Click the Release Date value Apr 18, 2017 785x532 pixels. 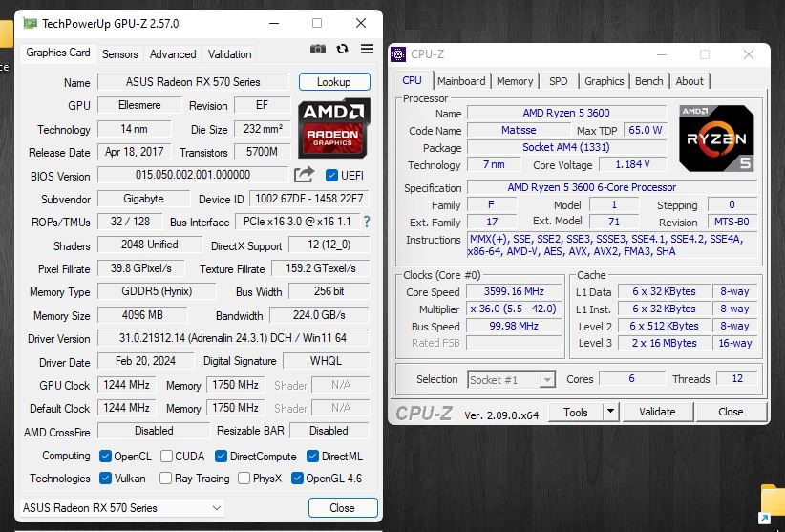click(134, 152)
